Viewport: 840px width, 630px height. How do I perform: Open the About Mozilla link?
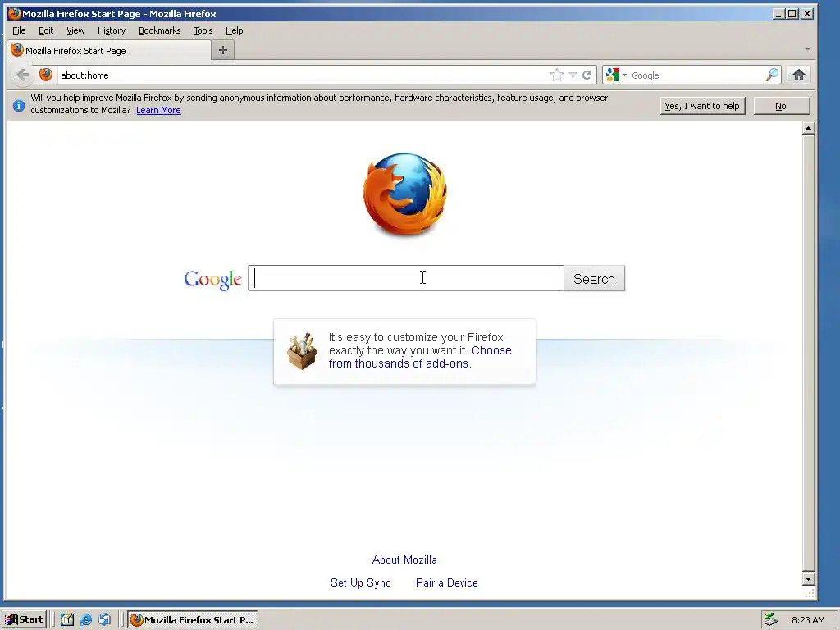coord(404,559)
